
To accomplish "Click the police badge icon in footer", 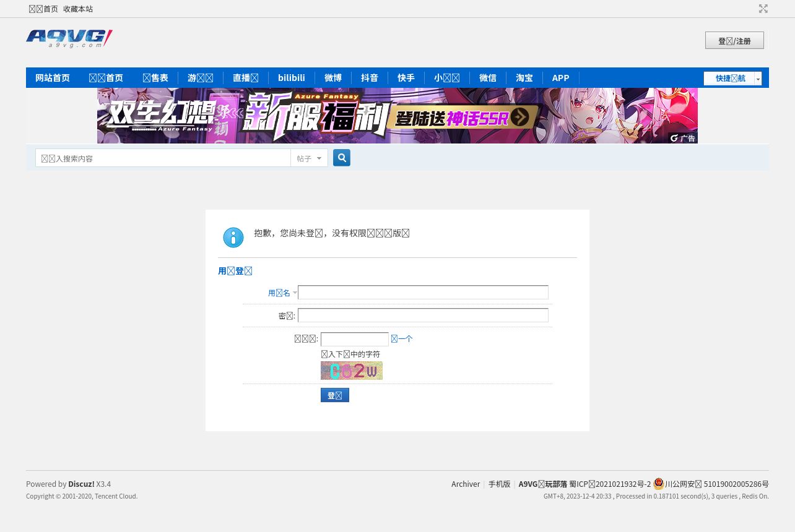I will (x=658, y=484).
